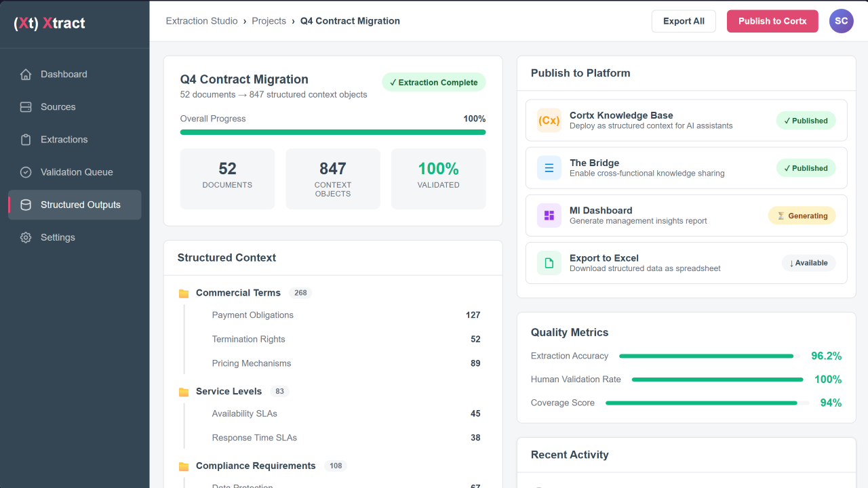
Task: Open the Cortx Knowledge Base card
Action: (x=686, y=121)
